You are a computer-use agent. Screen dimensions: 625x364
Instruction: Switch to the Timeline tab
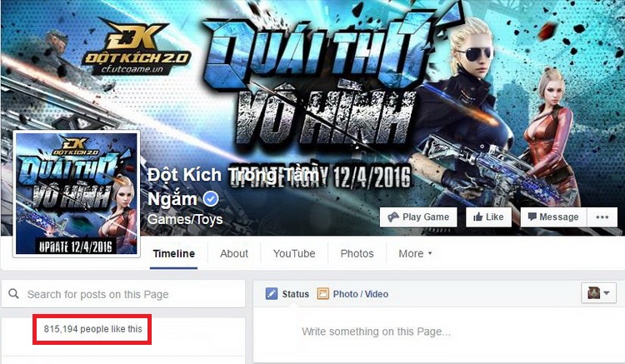(x=174, y=254)
